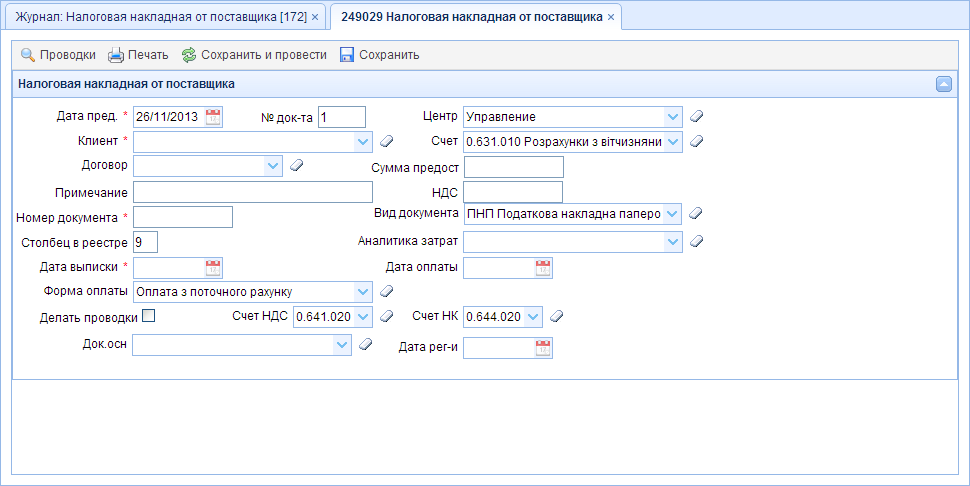Click the Сумма предост input field

(x=514, y=167)
